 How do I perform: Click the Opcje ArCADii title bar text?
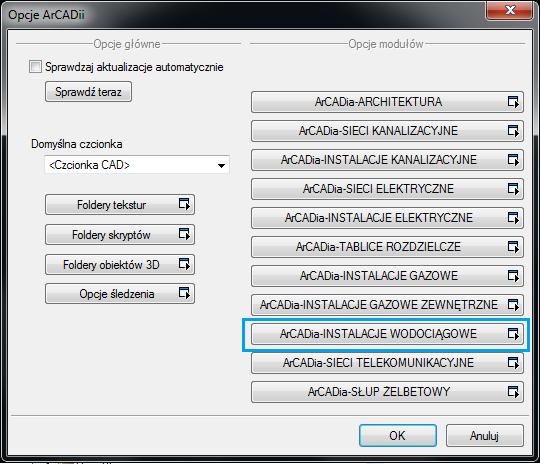click(x=46, y=15)
